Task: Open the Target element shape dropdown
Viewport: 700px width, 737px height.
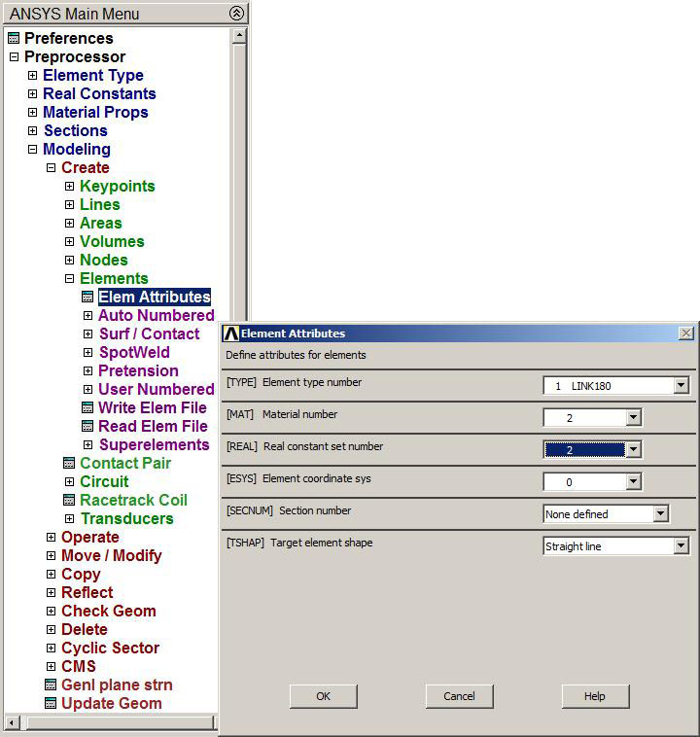Action: pyautogui.click(x=681, y=546)
